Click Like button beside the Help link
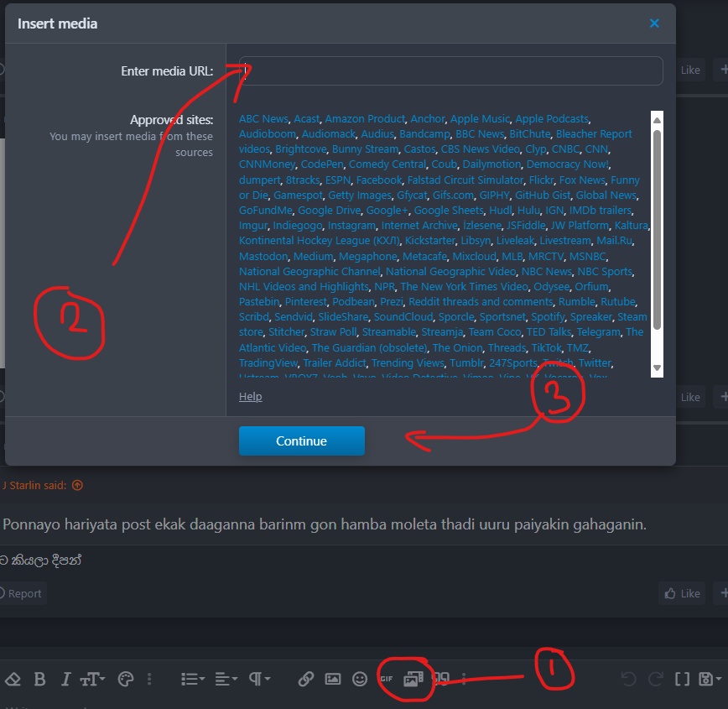This screenshot has height=709, width=728. [x=690, y=397]
